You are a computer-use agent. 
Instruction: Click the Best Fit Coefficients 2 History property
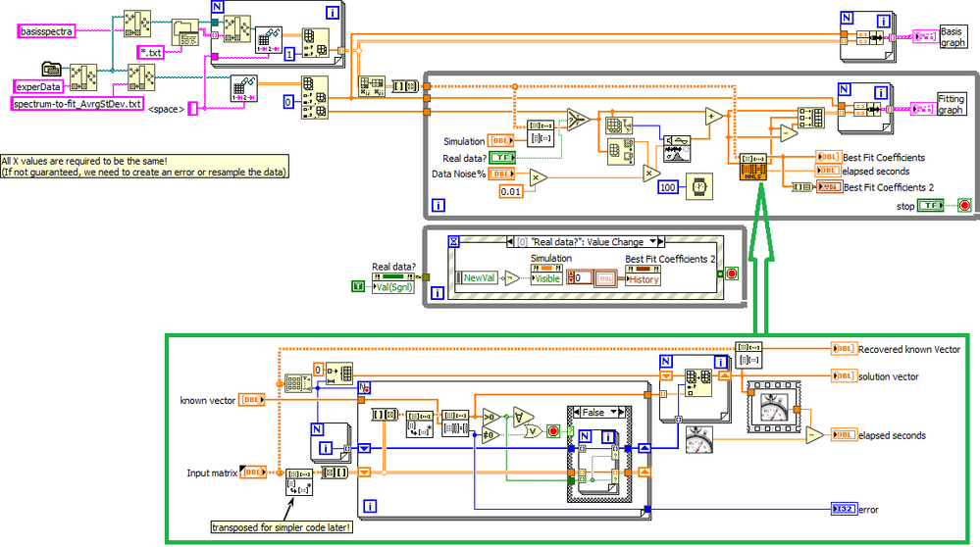pyautogui.click(x=644, y=275)
